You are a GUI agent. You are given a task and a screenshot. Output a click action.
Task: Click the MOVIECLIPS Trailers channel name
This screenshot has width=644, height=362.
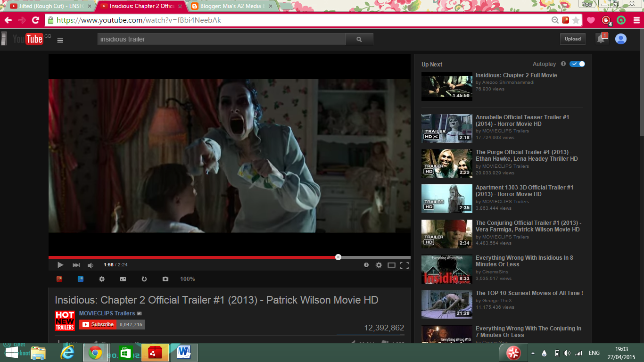point(107,313)
